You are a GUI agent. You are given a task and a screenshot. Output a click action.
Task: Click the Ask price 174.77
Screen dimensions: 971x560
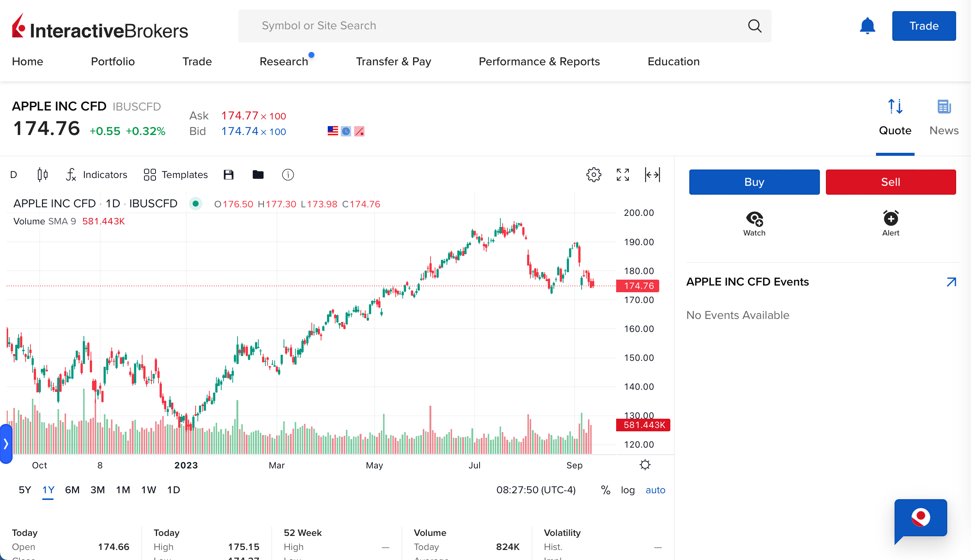[239, 115]
